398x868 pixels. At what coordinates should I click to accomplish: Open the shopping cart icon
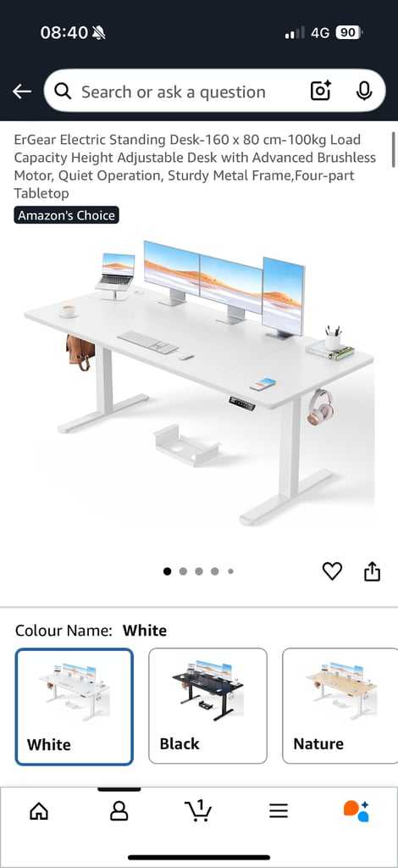pyautogui.click(x=198, y=811)
